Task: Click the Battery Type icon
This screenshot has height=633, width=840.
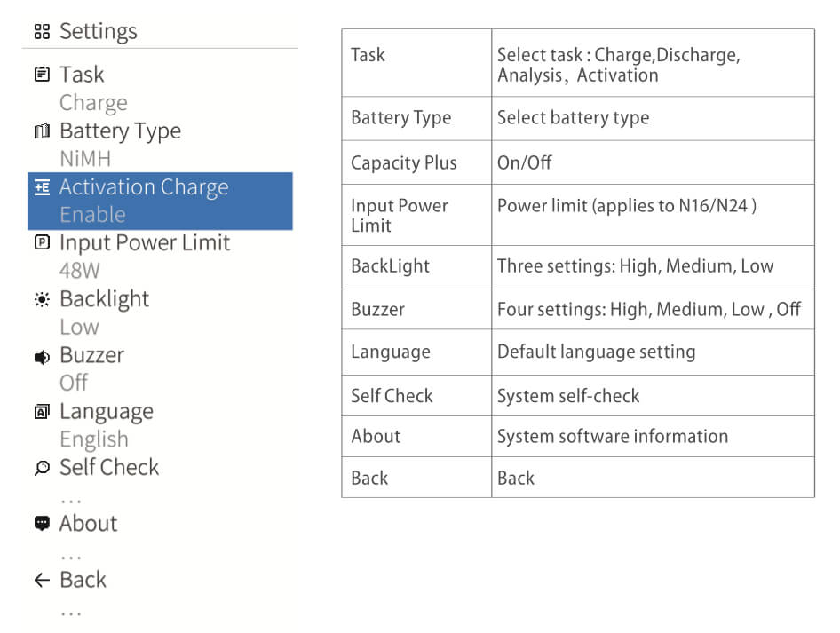Action: [x=41, y=131]
